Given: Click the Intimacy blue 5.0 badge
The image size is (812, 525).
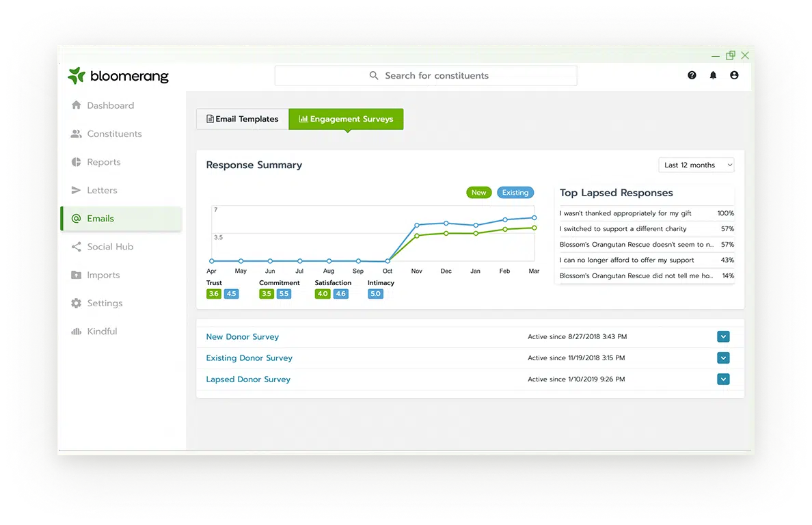Looking at the screenshot, I should pyautogui.click(x=375, y=293).
